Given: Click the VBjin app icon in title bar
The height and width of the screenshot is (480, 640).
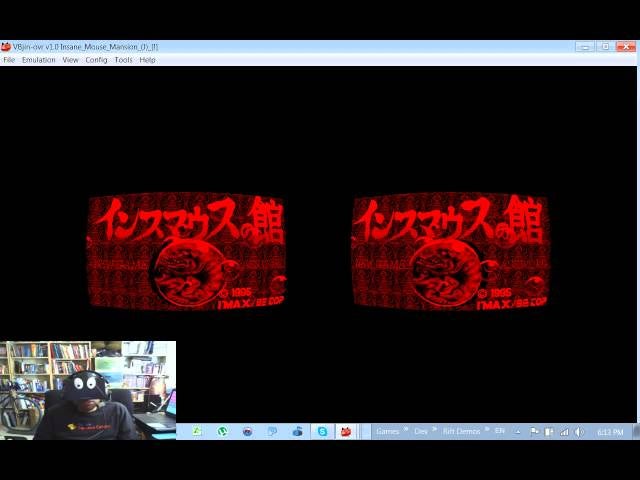Looking at the screenshot, I should [x=6, y=47].
